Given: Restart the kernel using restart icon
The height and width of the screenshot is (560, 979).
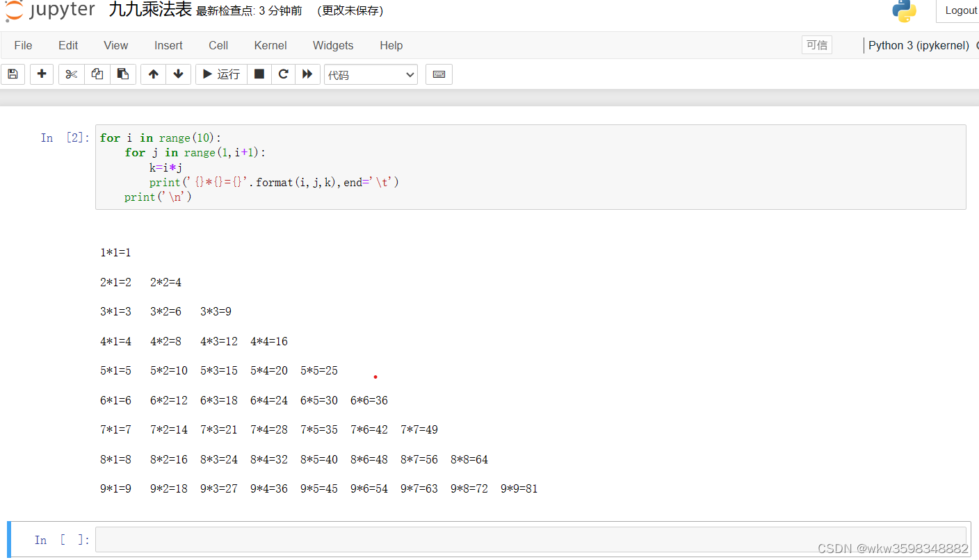Looking at the screenshot, I should tap(283, 74).
